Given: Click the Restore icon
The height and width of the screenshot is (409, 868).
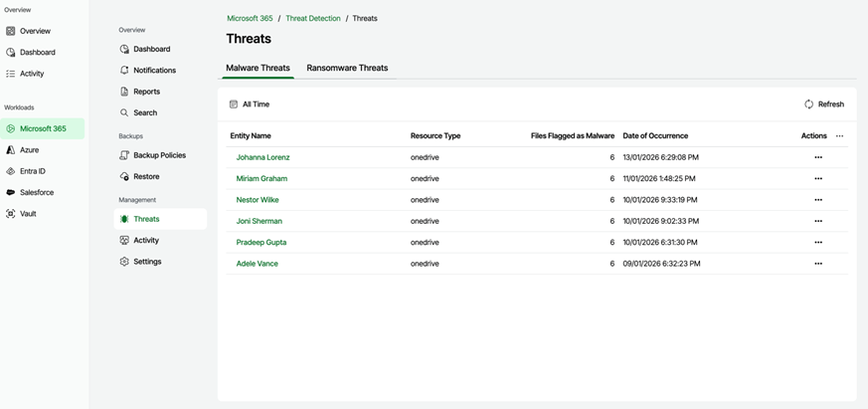Looking at the screenshot, I should click(124, 176).
